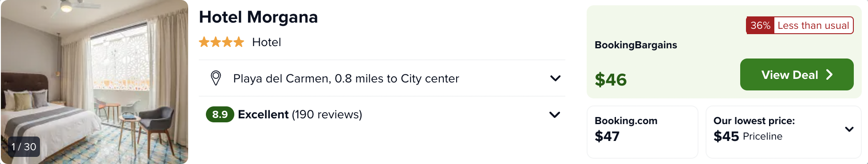Open the Booking.com $47 offer
The image size is (868, 164).
tap(642, 132)
